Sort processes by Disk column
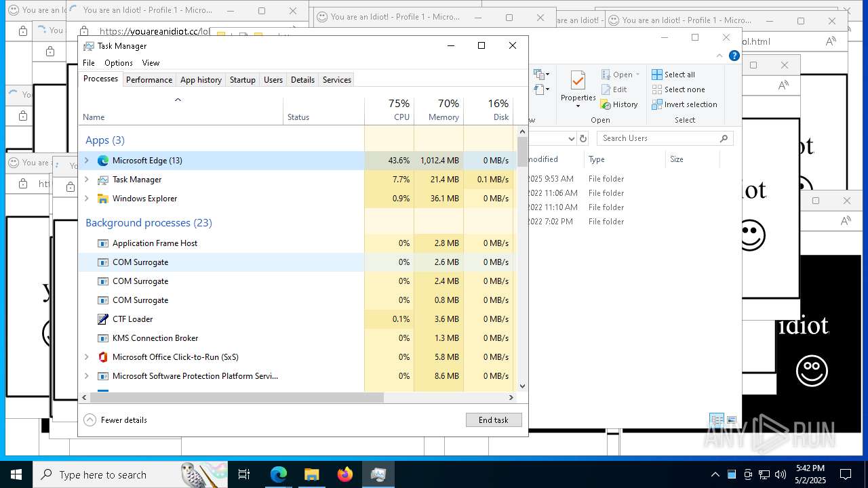This screenshot has width=868, height=488. point(488,111)
